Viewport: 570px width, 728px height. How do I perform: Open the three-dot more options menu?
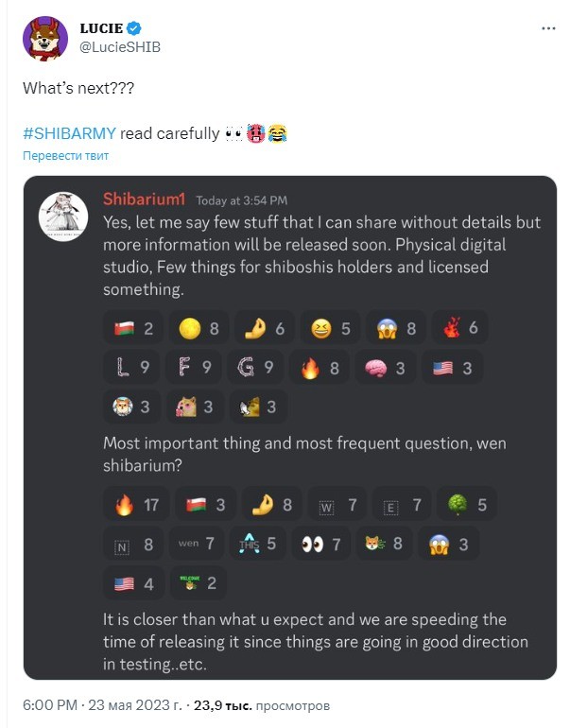tap(548, 28)
